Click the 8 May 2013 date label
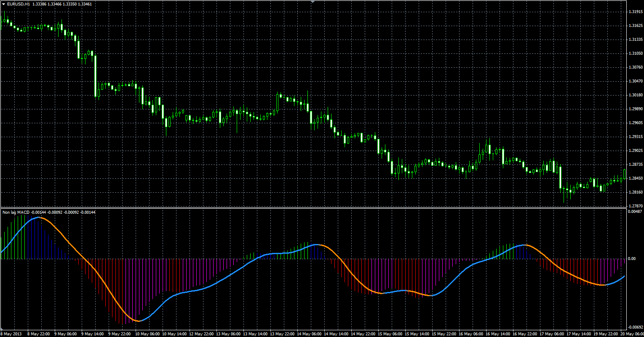Viewport: 644px width, 337px height. (11, 334)
